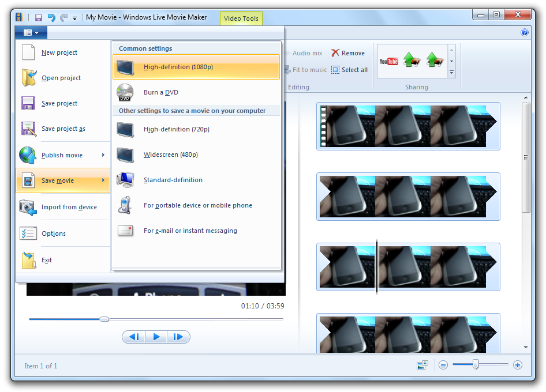Click the e-mail envelope icon
This screenshot has height=392, width=546.
[x=125, y=231]
